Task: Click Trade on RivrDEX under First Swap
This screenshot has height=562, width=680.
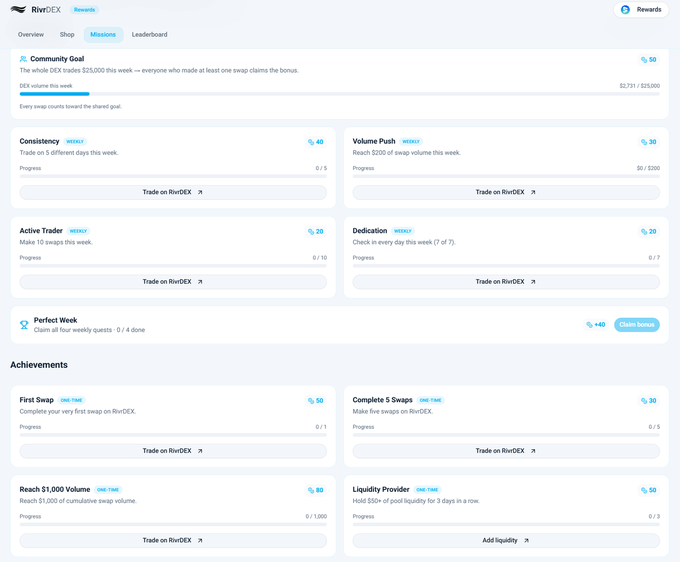Action: pos(173,451)
